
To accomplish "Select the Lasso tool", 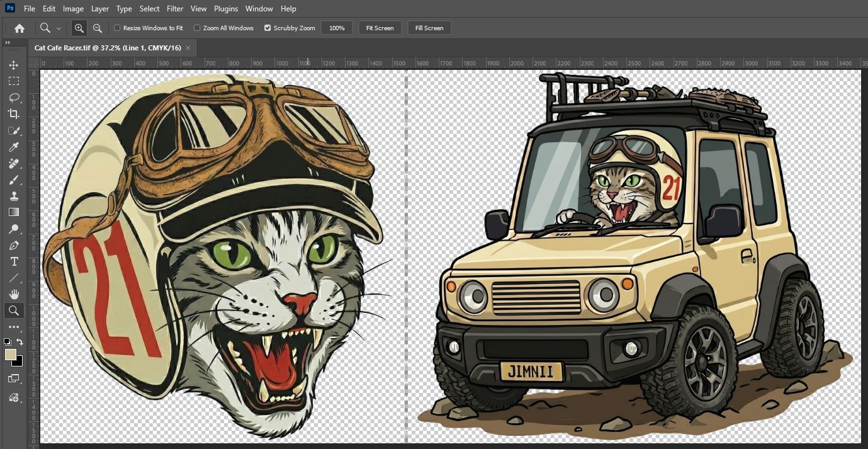I will click(x=14, y=98).
